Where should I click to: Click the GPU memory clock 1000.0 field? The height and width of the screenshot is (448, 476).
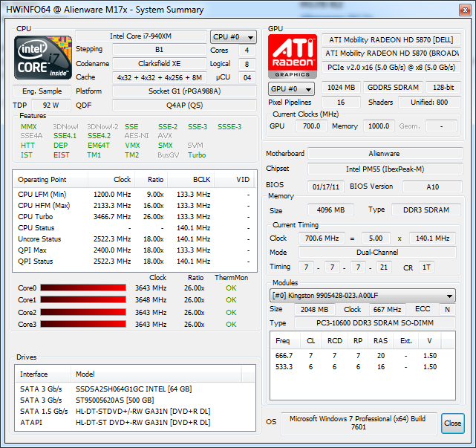(x=379, y=126)
